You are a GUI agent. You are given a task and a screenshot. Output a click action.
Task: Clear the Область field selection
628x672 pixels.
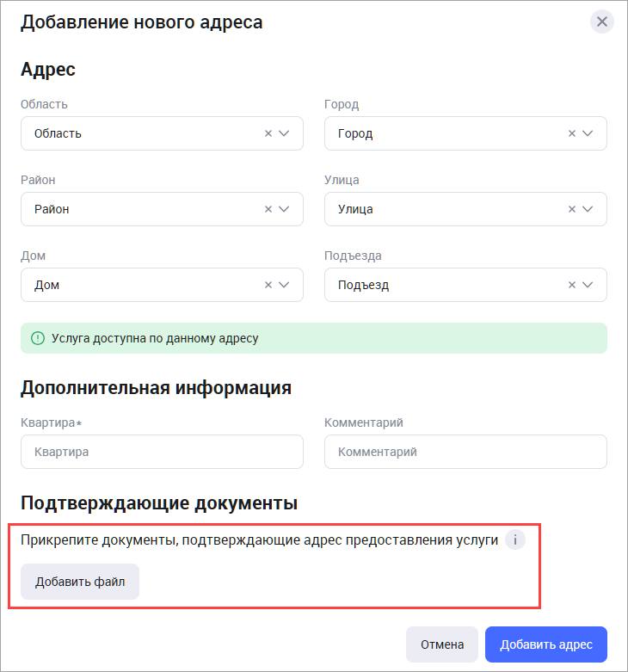[268, 133]
